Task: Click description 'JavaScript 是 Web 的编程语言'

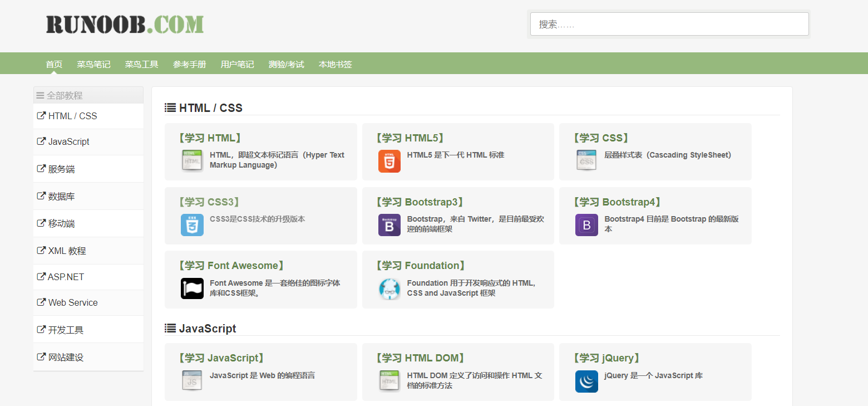Action: click(262, 375)
